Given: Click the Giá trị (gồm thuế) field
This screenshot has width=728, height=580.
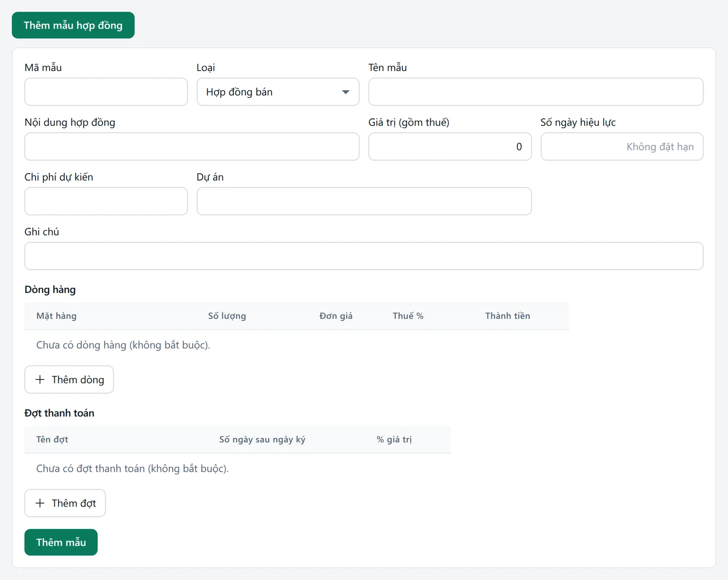Looking at the screenshot, I should click(450, 146).
